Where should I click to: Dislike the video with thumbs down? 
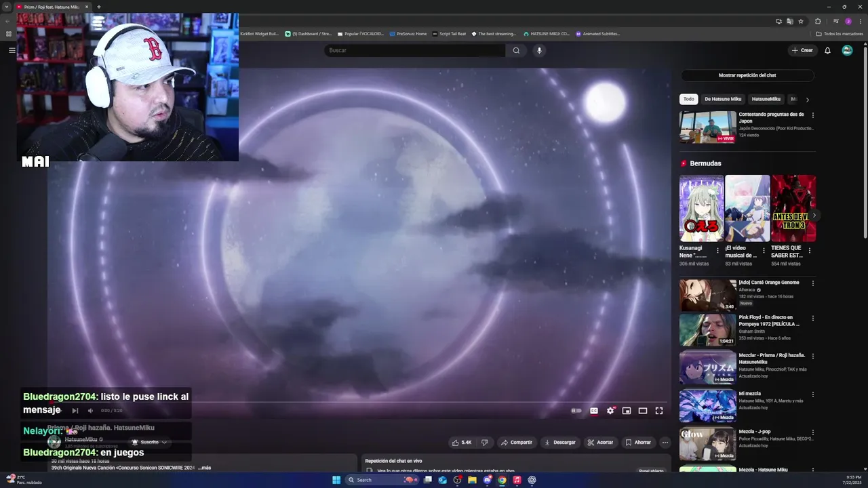[484, 443]
